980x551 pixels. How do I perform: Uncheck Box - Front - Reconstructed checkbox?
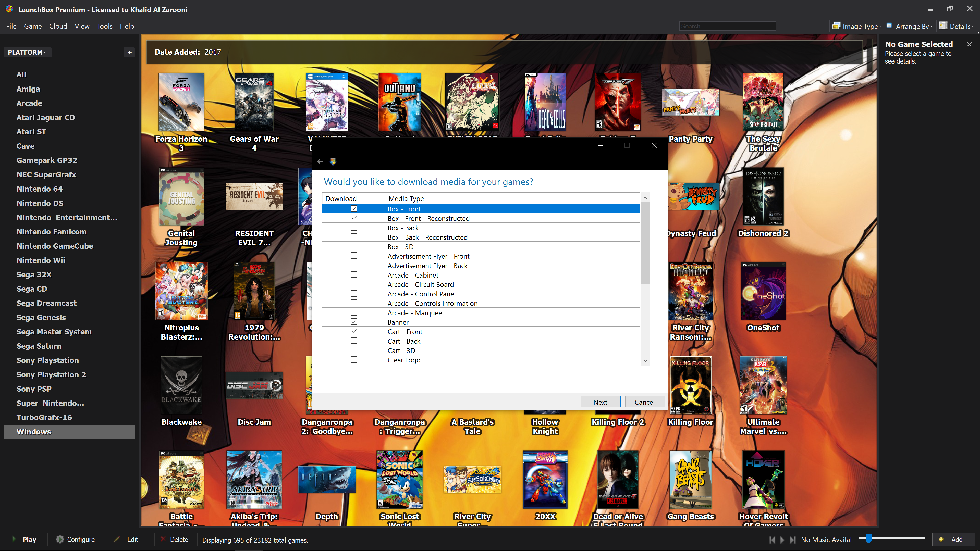coord(354,218)
